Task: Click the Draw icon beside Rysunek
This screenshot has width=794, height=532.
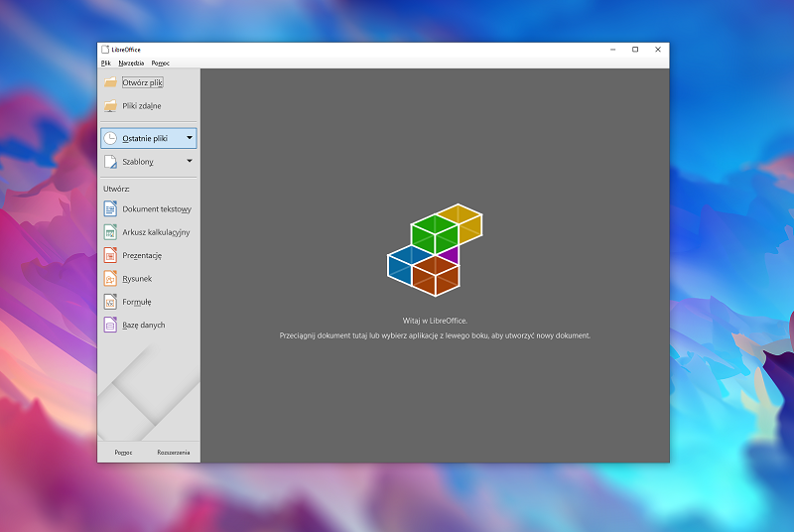Action: click(x=110, y=278)
